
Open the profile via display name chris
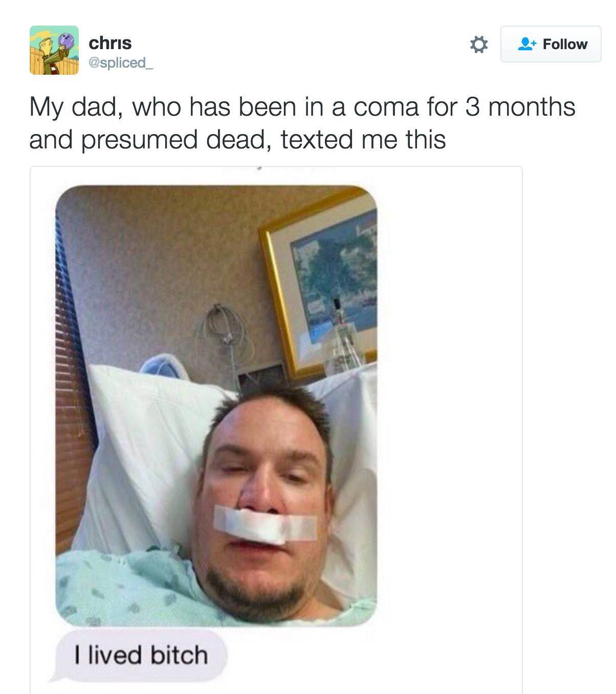click(x=110, y=42)
